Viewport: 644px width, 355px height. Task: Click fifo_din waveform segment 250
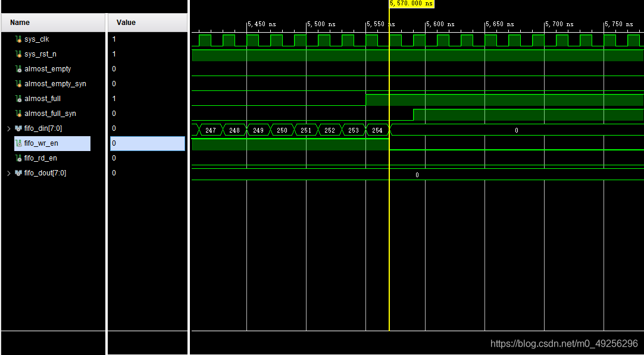[x=282, y=130]
